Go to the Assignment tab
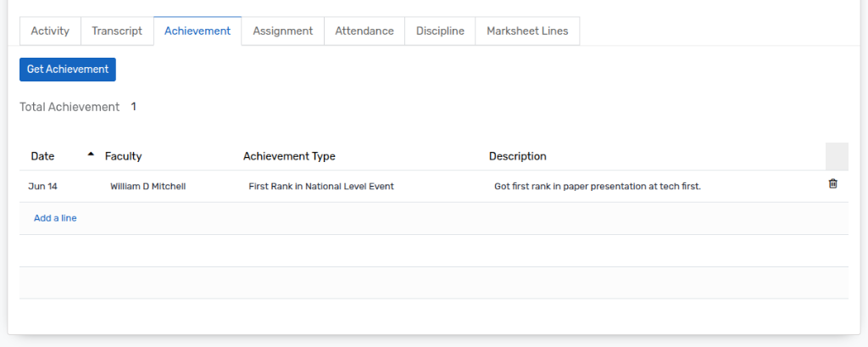The width and height of the screenshot is (868, 347). [x=283, y=31]
